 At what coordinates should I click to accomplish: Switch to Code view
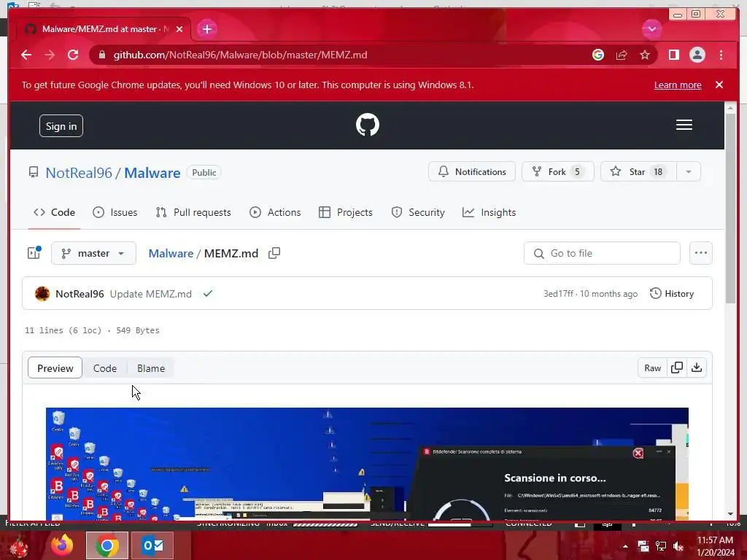[x=105, y=368]
